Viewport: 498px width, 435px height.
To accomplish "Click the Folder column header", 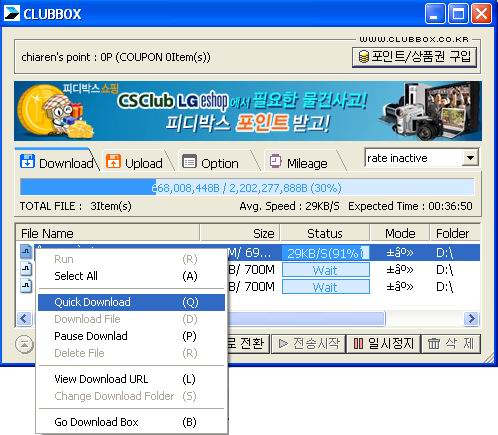I will pyautogui.click(x=455, y=233).
